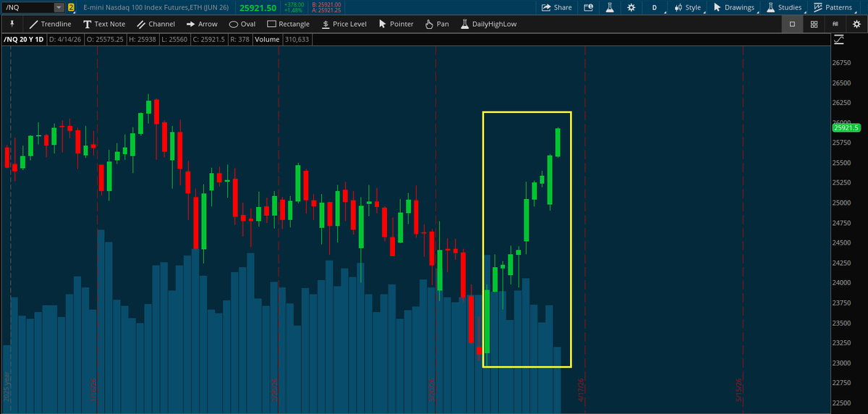Select the Arrow drawing tool

click(202, 24)
